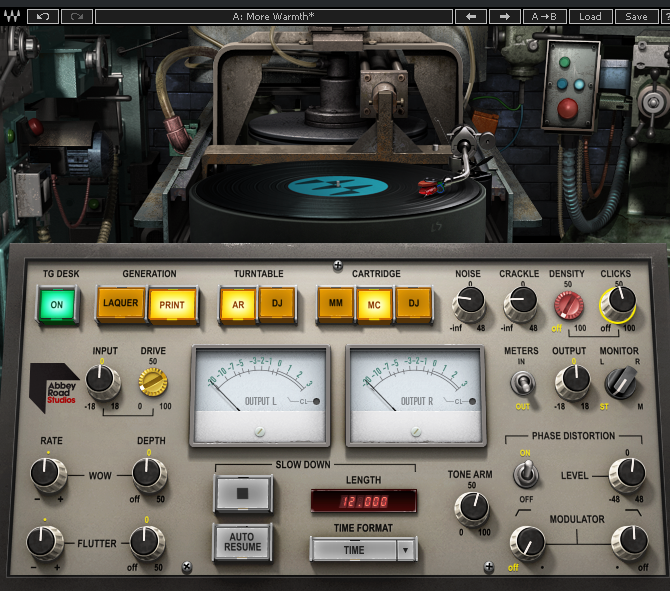The width and height of the screenshot is (670, 591).
Task: Undo the last change
Action: [43, 17]
